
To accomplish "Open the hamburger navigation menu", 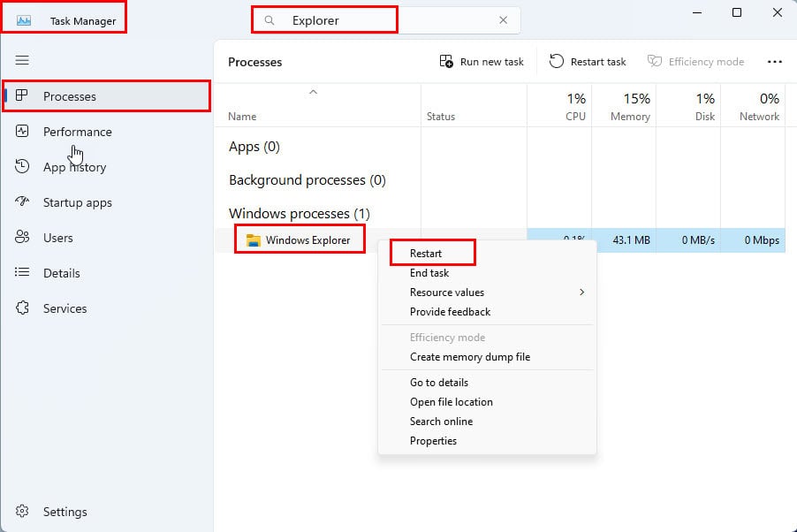I will (22, 60).
